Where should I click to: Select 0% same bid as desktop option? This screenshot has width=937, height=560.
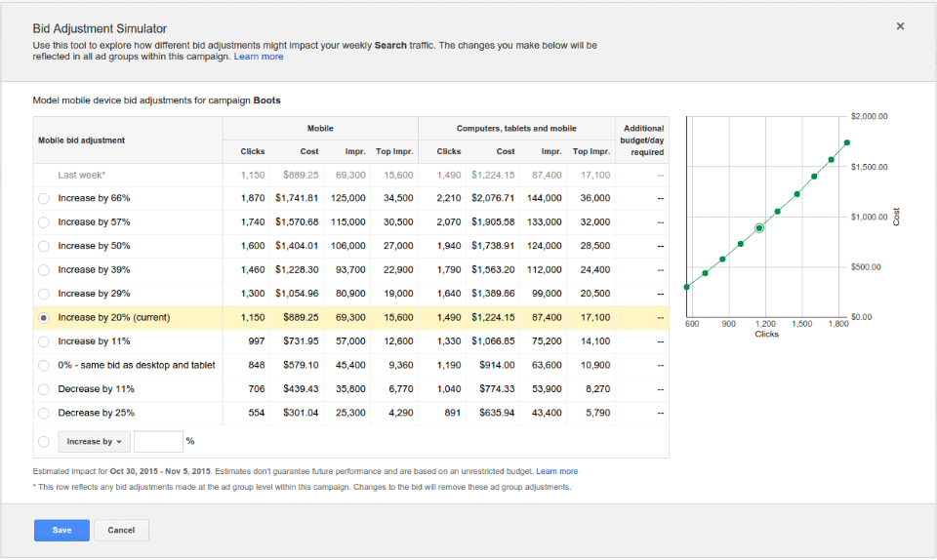coord(44,366)
